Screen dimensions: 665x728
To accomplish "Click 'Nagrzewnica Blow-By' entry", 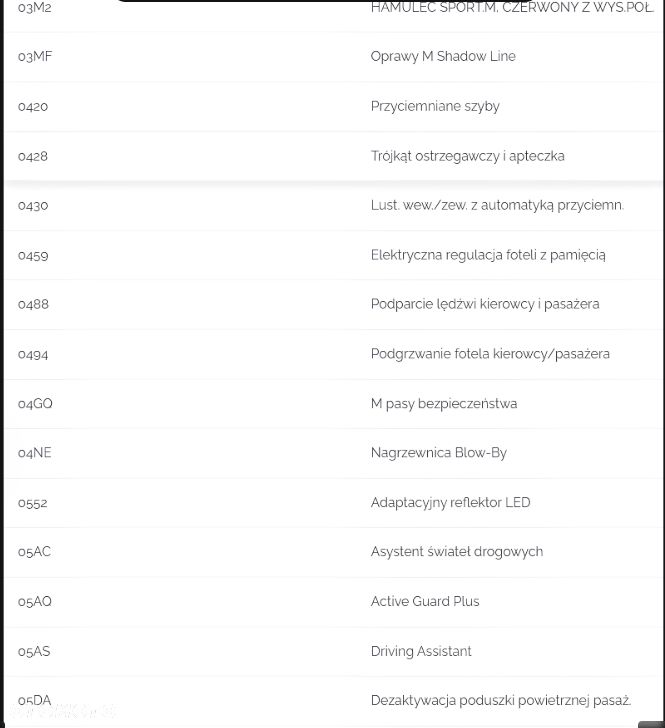I will pos(439,453).
